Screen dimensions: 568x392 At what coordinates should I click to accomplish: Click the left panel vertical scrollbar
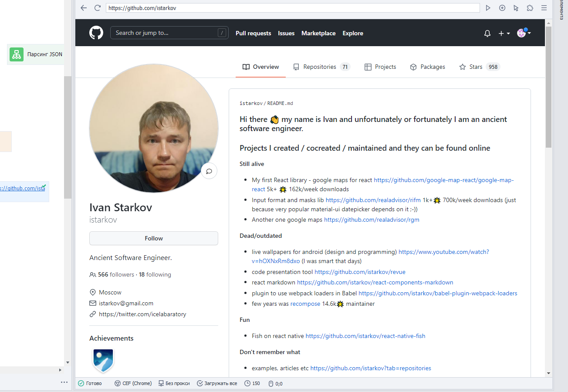point(68,137)
